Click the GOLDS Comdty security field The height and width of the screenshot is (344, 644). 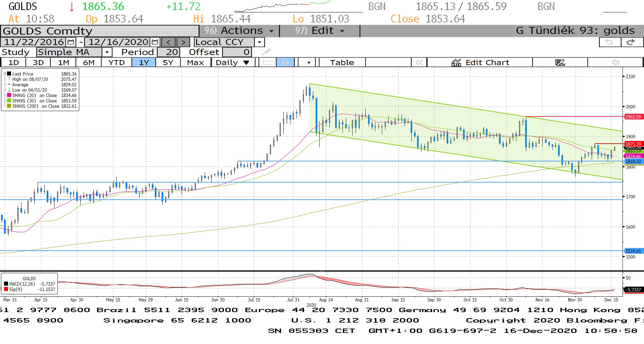pos(100,31)
